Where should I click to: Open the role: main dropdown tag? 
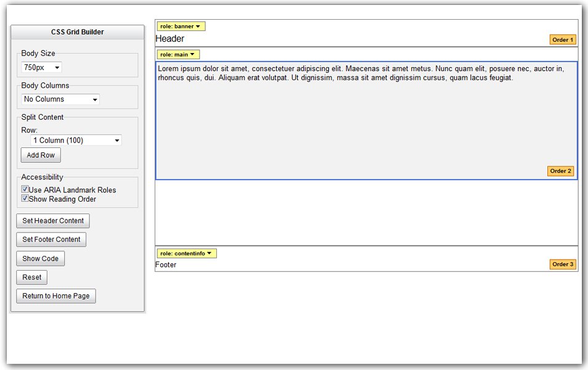[x=178, y=55]
